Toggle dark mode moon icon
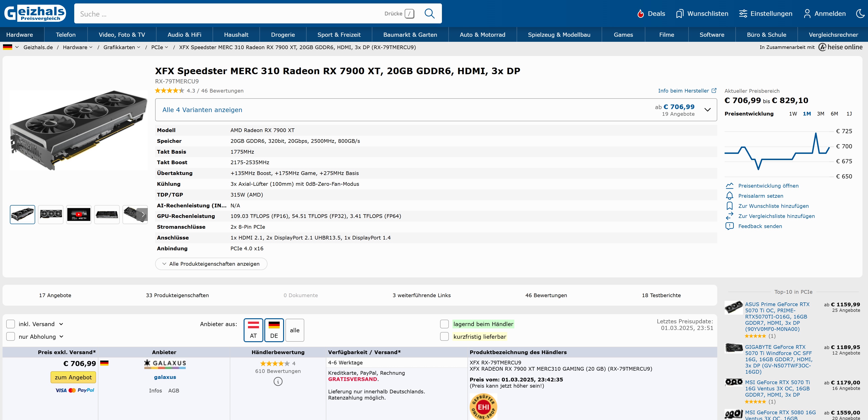Viewport: 868px width, 420px height. [860, 14]
